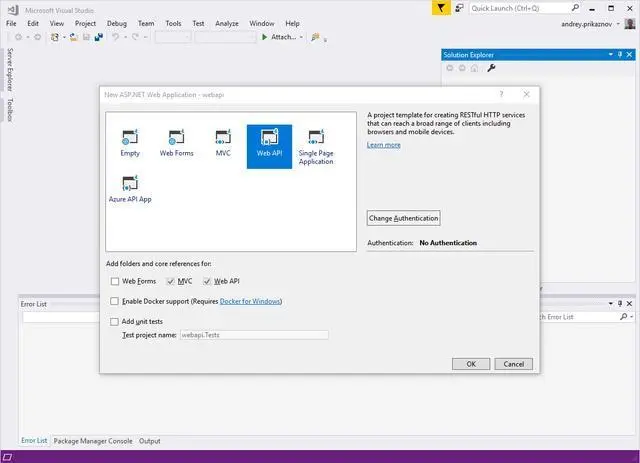Expand the Attach debug target dropdown arrow
Screen dimensions: 640x463
[x=301, y=37]
